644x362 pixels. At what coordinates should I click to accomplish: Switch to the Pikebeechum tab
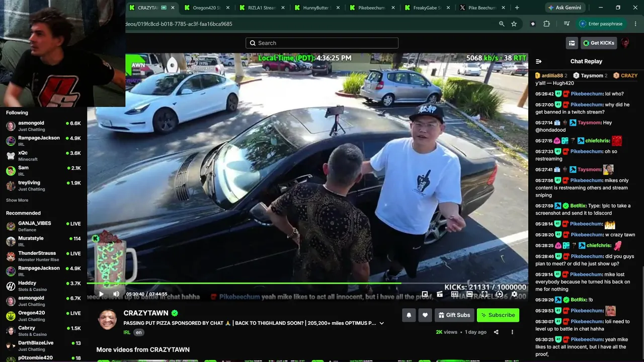[372, 8]
